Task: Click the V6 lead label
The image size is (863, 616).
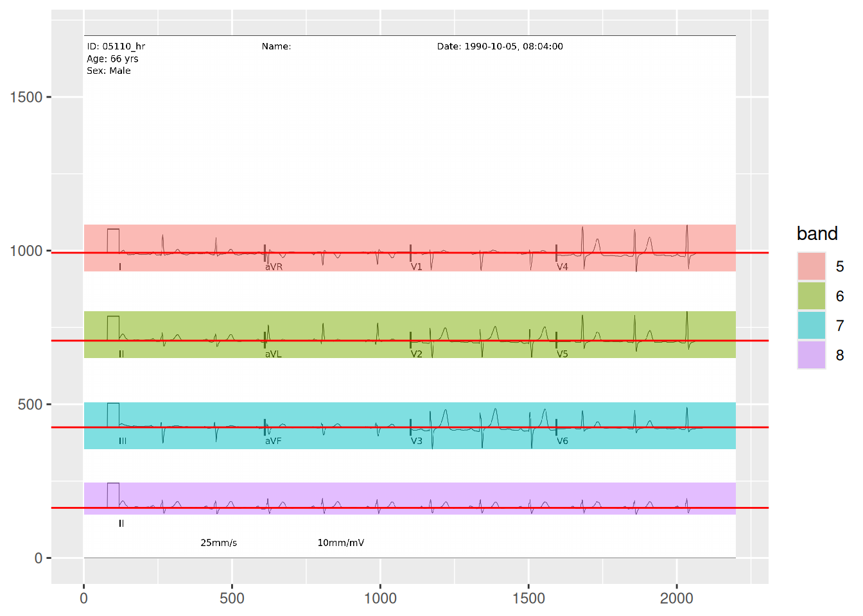Action: [562, 441]
